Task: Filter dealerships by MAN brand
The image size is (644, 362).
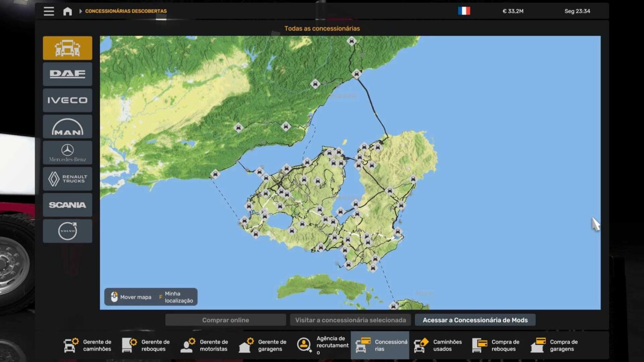Action: click(68, 127)
